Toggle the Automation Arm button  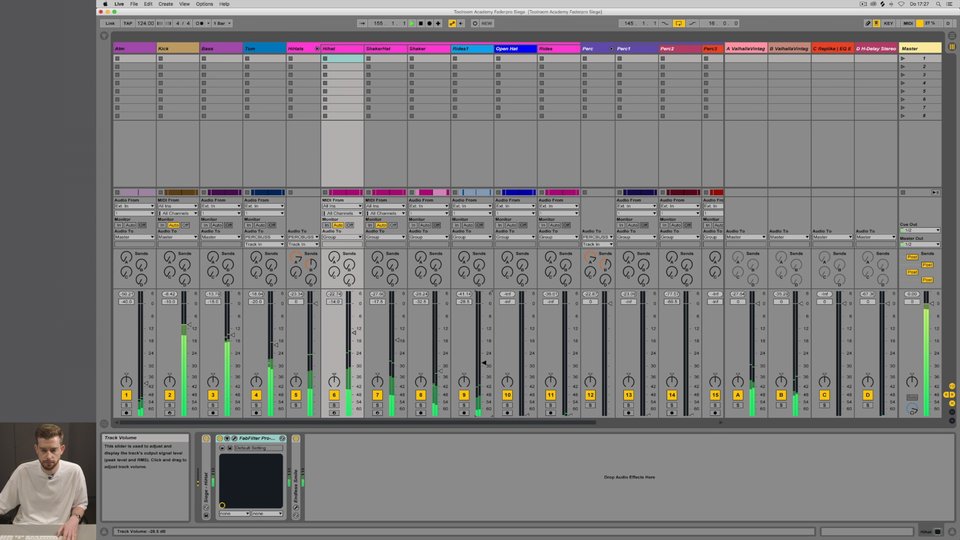point(452,23)
